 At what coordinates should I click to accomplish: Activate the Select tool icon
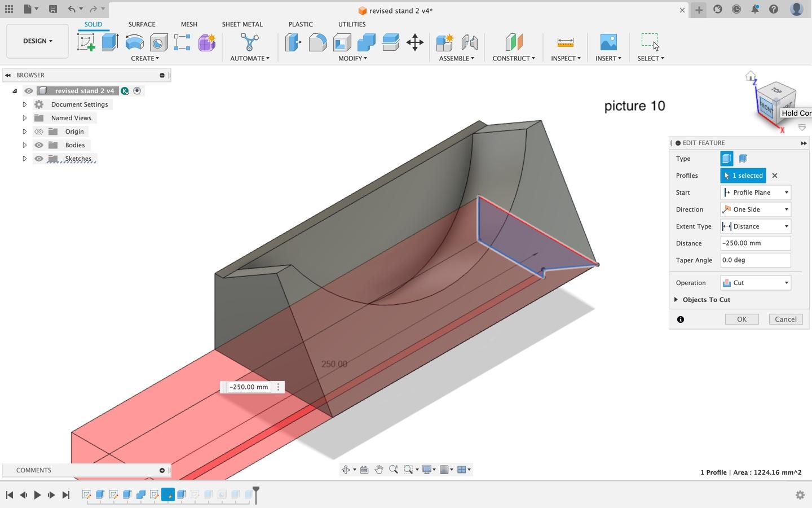(x=650, y=41)
